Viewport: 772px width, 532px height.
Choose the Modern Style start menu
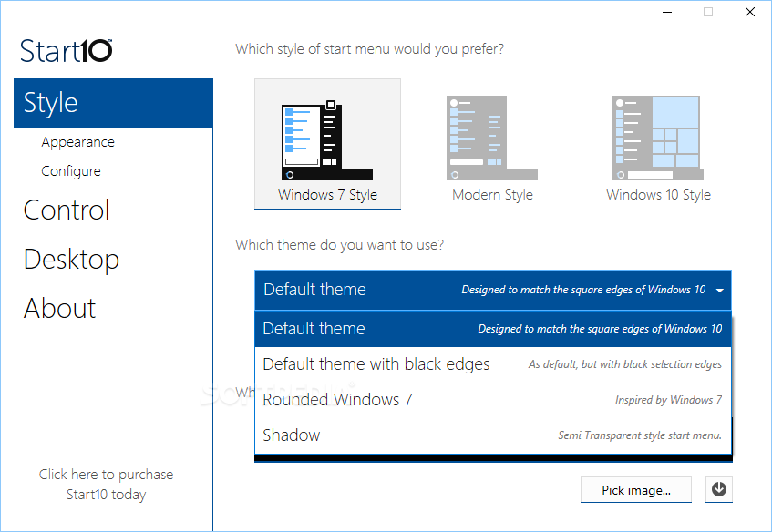[492, 148]
